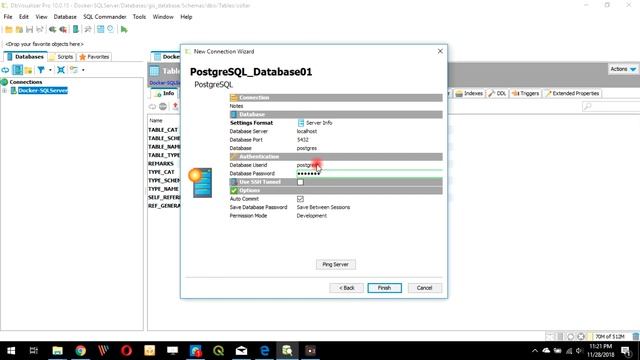Open the filter funnel dropdown arrow
Image resolution: width=640 pixels, height=360 pixels.
(50, 70)
